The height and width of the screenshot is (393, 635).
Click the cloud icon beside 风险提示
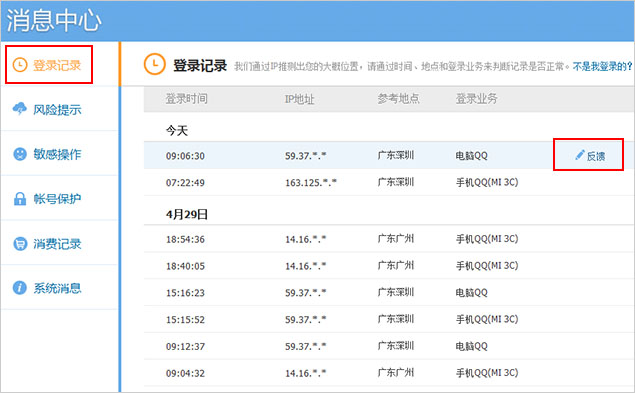pyautogui.click(x=20, y=109)
